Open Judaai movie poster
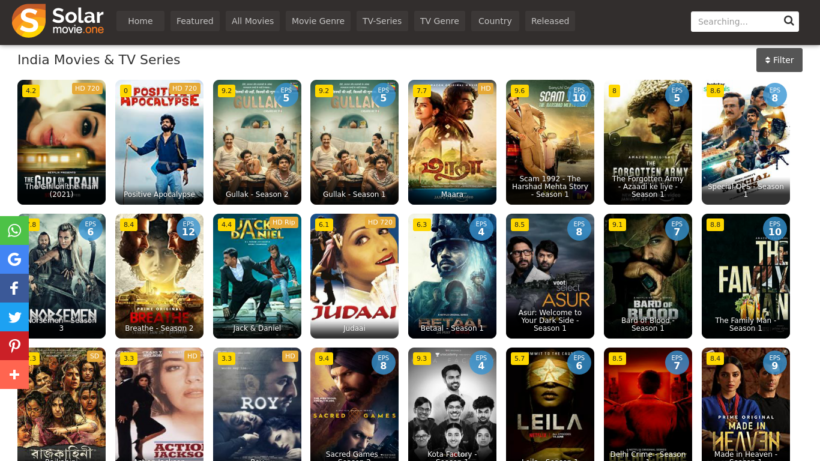Screen dimensions: 820x461 (x=354, y=276)
